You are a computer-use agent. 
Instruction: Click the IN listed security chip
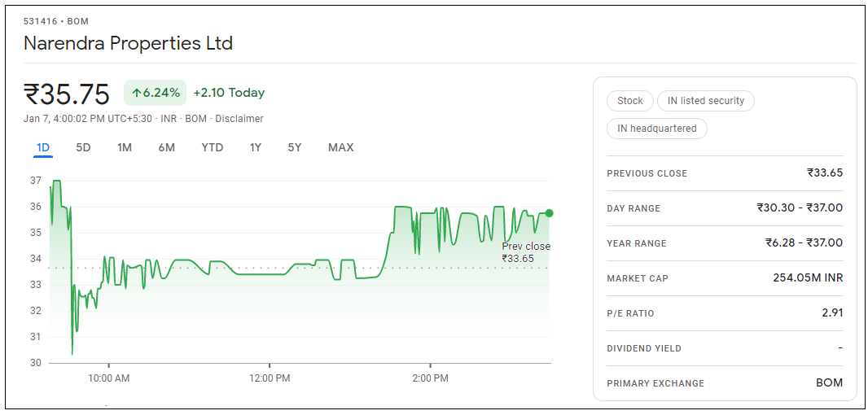706,101
